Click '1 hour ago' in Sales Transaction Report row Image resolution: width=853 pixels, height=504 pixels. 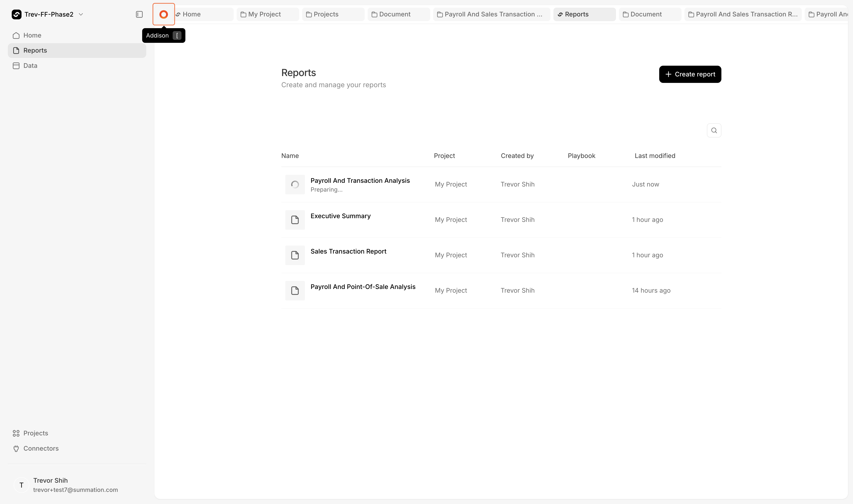click(647, 255)
